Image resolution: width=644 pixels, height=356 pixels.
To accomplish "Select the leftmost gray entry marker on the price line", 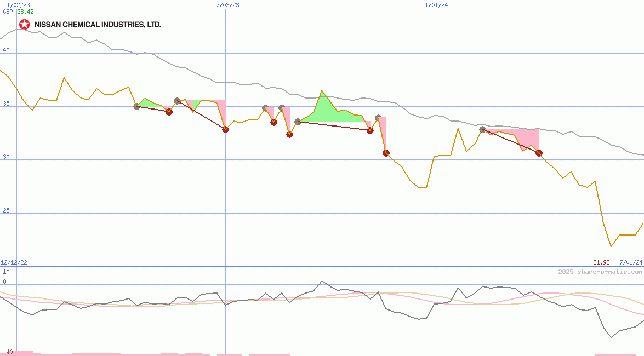I will [x=136, y=106].
